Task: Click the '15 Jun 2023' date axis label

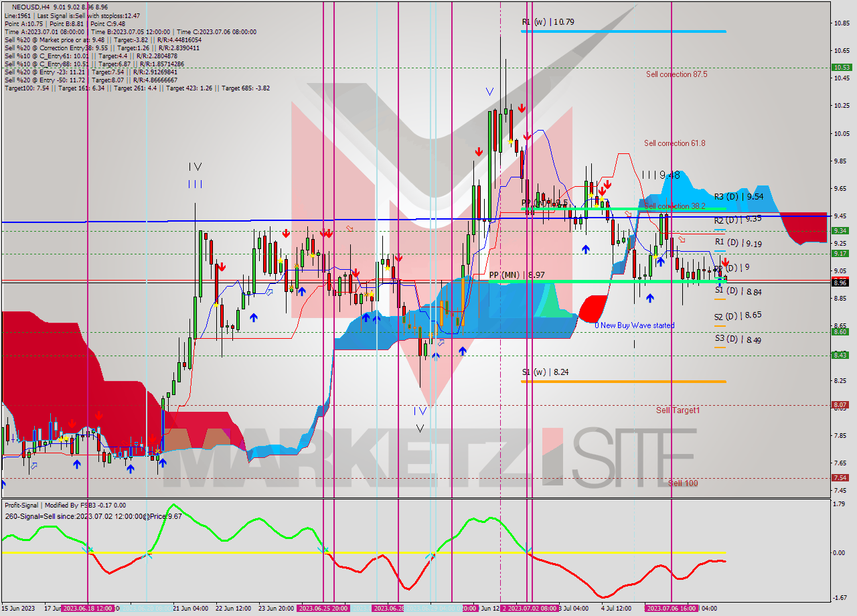Action: coord(19,609)
